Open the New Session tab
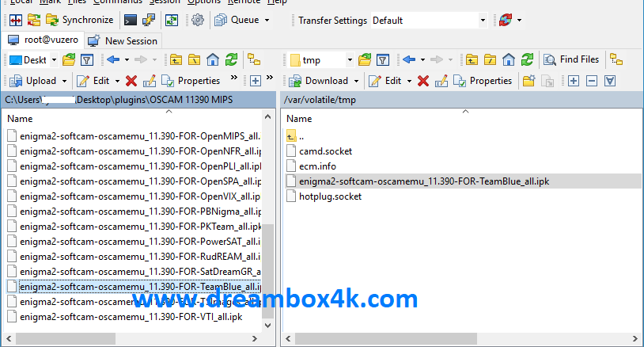This screenshot has height=347, width=644. [123, 40]
